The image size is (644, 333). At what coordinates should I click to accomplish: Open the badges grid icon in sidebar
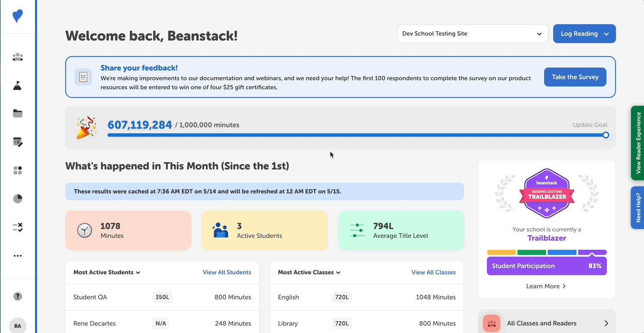(x=17, y=170)
